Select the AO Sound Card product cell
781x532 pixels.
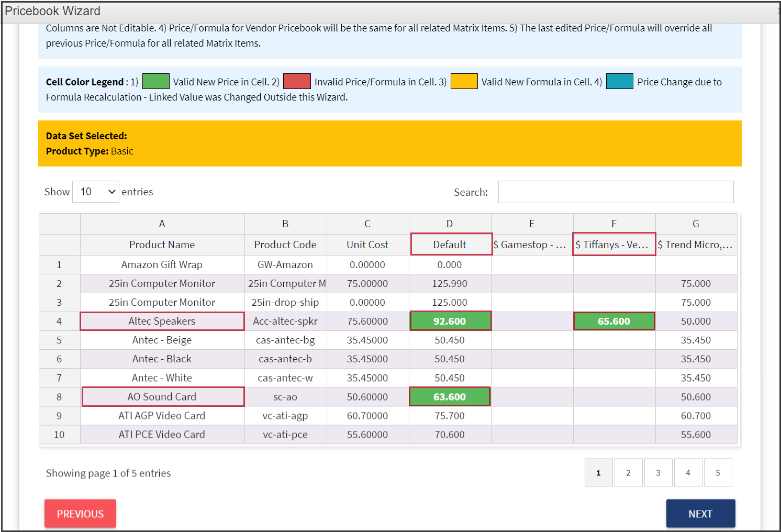click(x=162, y=396)
